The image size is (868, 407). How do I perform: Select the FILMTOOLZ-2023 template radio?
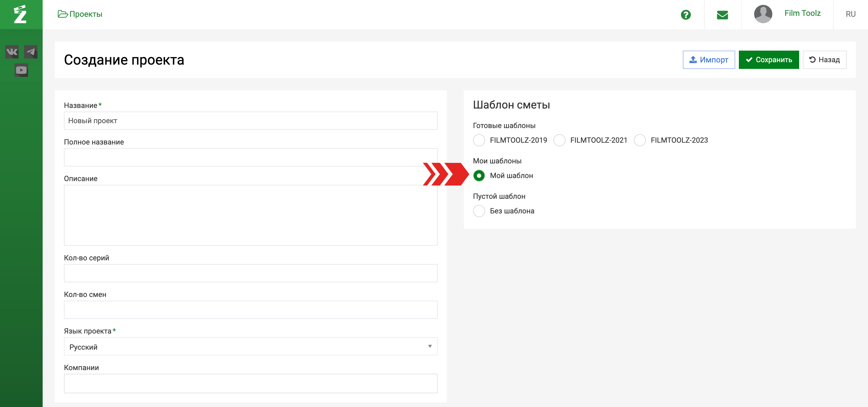point(640,140)
